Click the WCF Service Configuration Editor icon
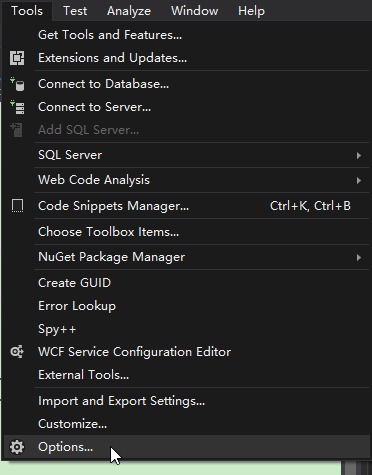The height and width of the screenshot is (475, 372). click(x=17, y=352)
